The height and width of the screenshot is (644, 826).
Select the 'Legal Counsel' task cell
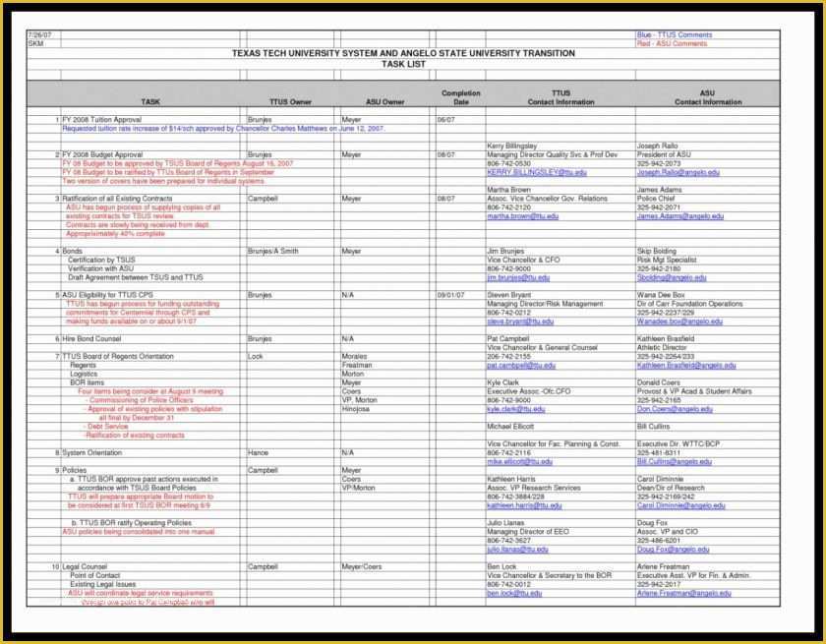pyautogui.click(x=85, y=566)
